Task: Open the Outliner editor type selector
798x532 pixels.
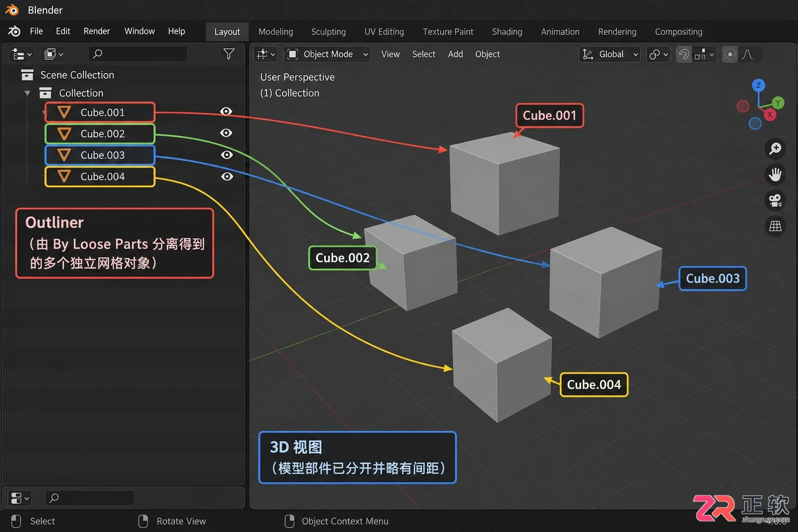Action: click(22, 54)
